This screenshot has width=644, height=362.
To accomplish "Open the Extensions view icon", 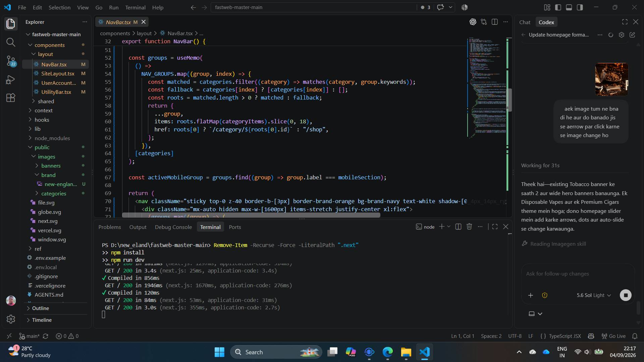I will pos(11,98).
